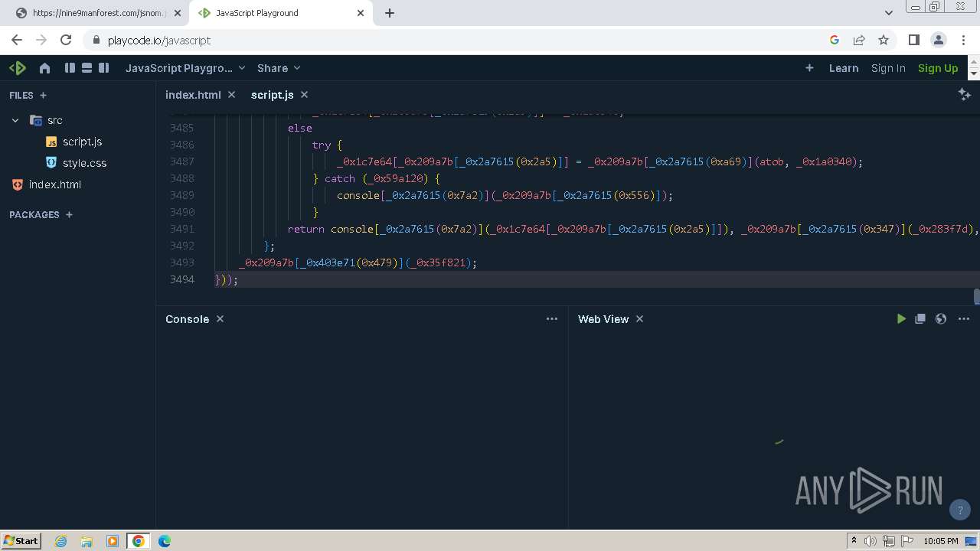
Task: Open the Windows Start menu
Action: pyautogui.click(x=21, y=540)
